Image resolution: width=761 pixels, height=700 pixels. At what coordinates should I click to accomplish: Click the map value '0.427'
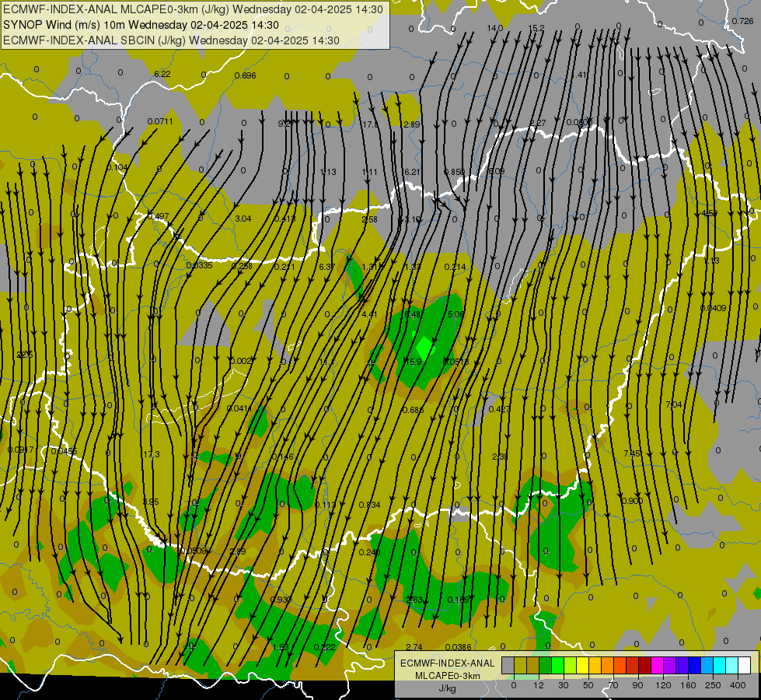tap(499, 409)
